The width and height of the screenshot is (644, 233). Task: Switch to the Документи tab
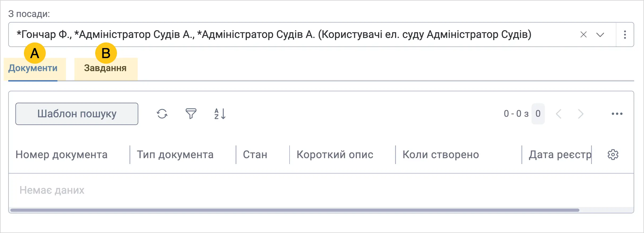33,68
